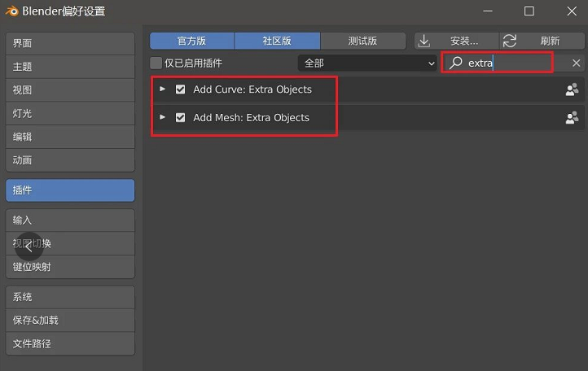Screen dimensions: 588x371
Task: Disable the Add Curve: Extra Objects checkbox
Action: [180, 89]
